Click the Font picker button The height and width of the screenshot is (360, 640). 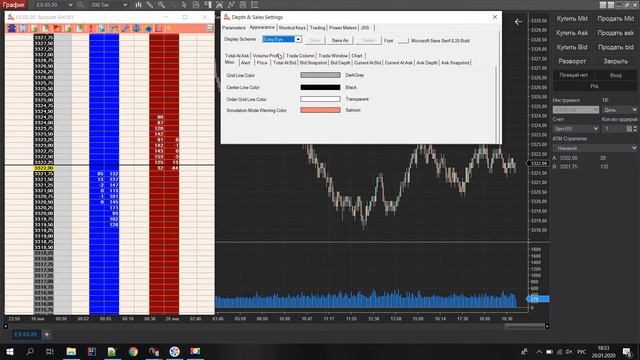403,40
